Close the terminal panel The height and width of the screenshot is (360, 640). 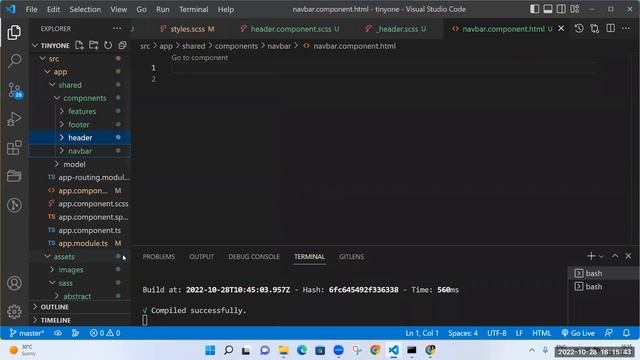(x=628, y=256)
